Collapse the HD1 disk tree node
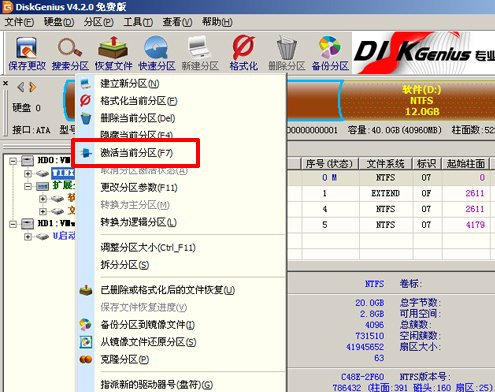 pos(13,224)
